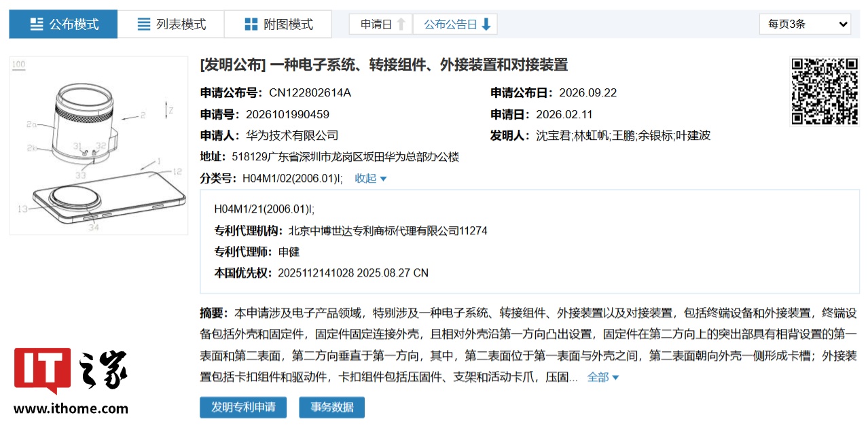Open the patent drawing thumbnail

click(x=98, y=145)
